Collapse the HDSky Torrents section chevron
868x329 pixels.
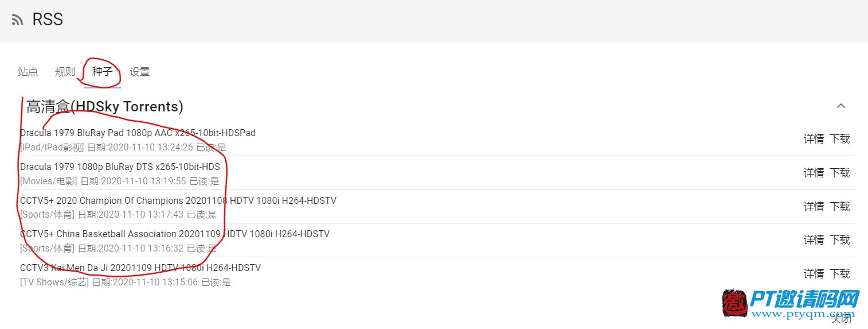pyautogui.click(x=841, y=106)
